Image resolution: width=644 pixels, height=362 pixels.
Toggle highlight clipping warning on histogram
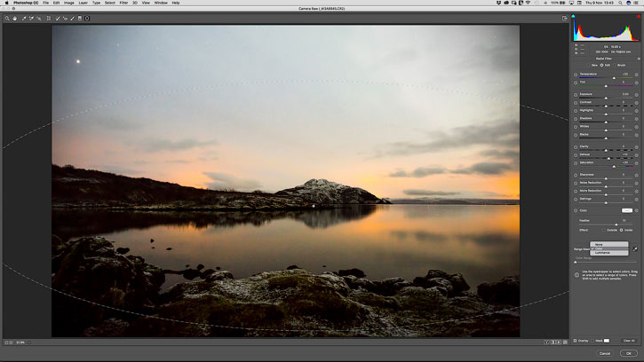639,17
